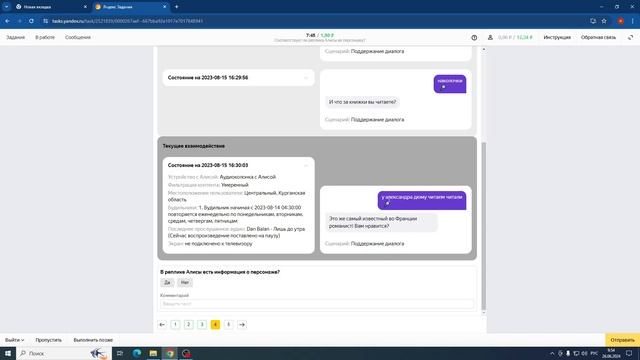Go back using browser back arrow

point(7,21)
